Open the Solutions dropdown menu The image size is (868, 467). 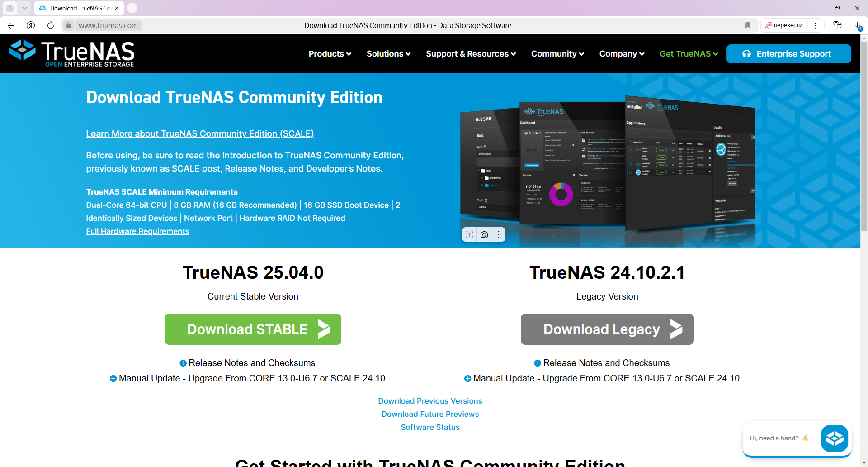coord(389,54)
